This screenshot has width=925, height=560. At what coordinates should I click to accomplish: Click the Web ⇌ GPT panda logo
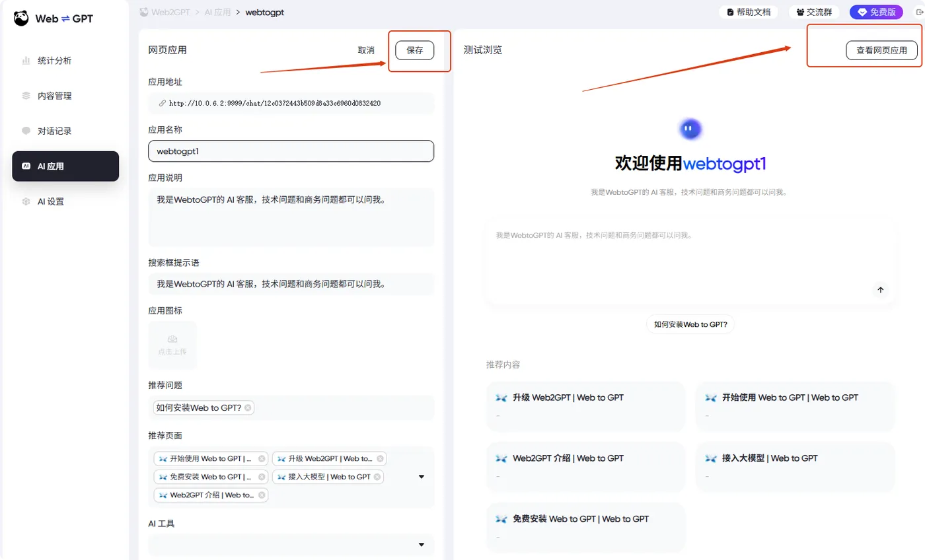click(22, 19)
